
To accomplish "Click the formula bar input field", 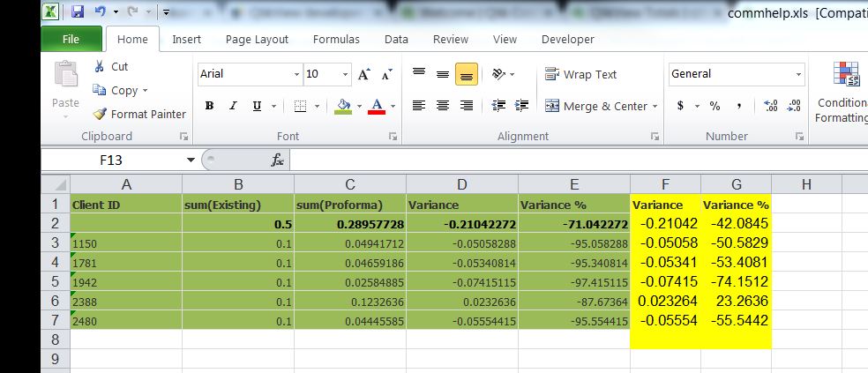I will pyautogui.click(x=579, y=160).
